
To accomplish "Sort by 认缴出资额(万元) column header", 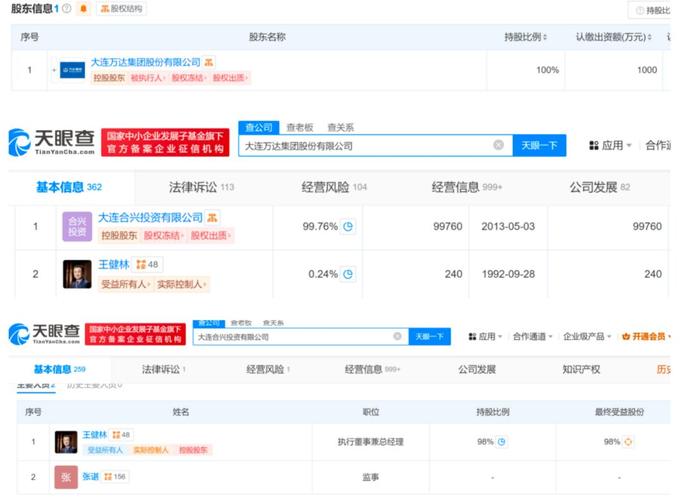I will (x=614, y=37).
